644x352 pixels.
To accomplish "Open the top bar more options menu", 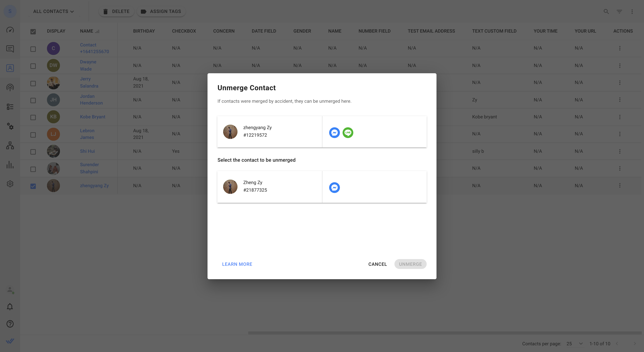I will (632, 11).
